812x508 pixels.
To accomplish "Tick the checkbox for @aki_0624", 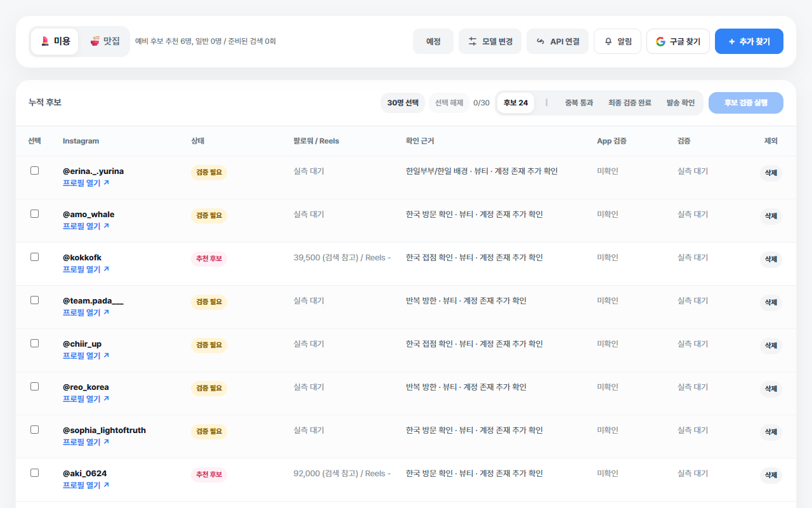I will coord(35,472).
